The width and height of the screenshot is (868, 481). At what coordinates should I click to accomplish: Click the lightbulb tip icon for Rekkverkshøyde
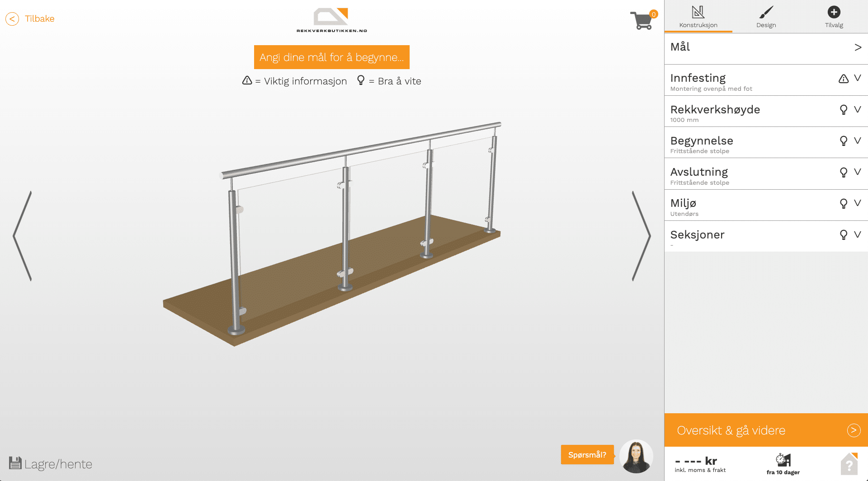click(843, 110)
